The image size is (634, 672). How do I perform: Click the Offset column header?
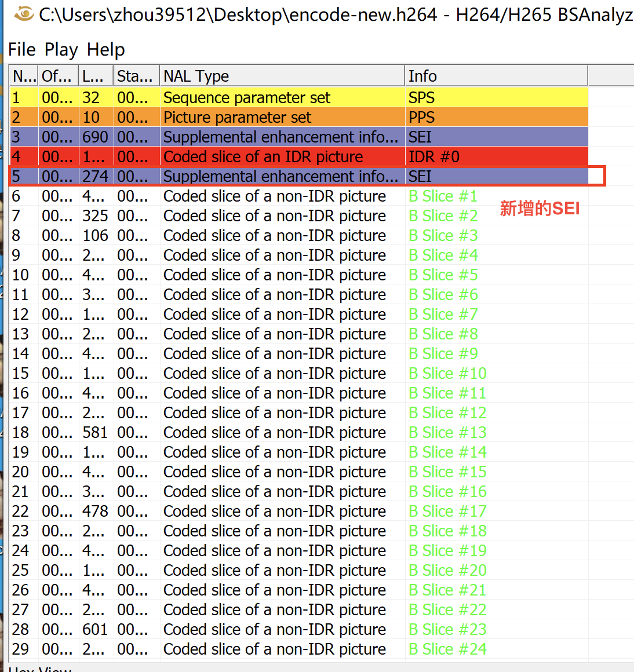click(59, 76)
